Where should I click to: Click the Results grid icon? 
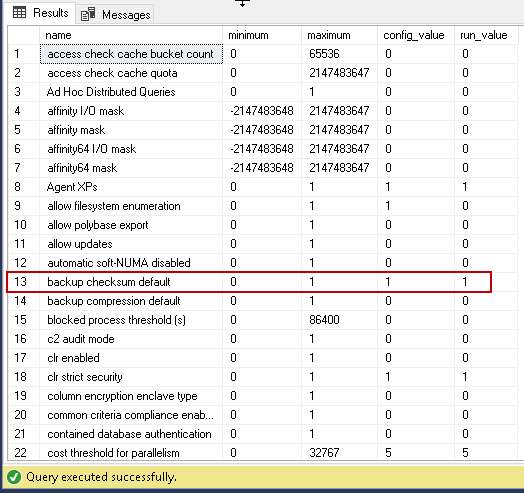point(19,13)
